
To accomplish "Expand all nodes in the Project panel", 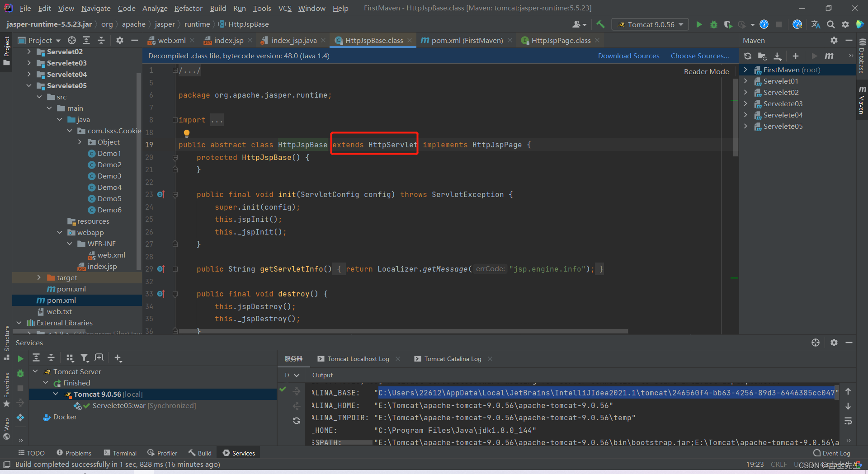I will coord(86,40).
